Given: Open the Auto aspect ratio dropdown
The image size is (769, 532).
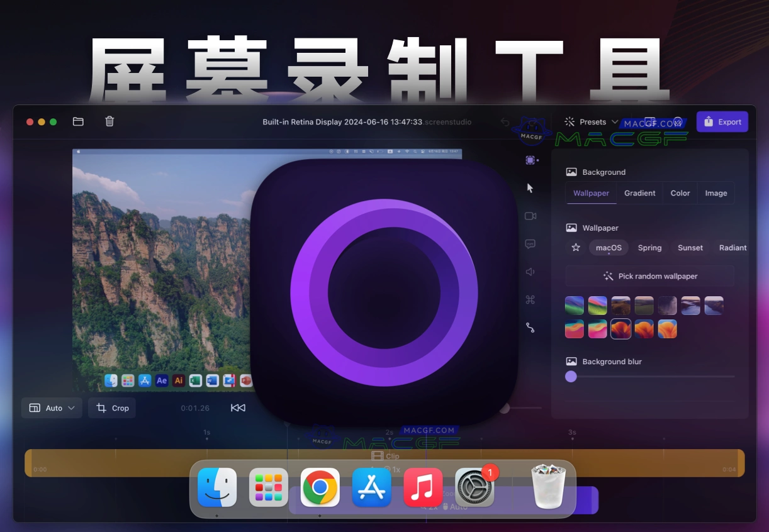Looking at the screenshot, I should (52, 408).
